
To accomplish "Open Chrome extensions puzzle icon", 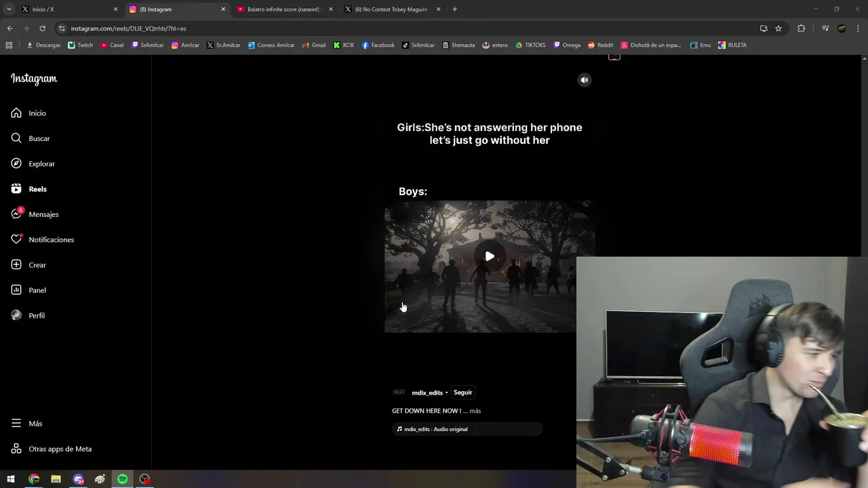I will tap(801, 28).
